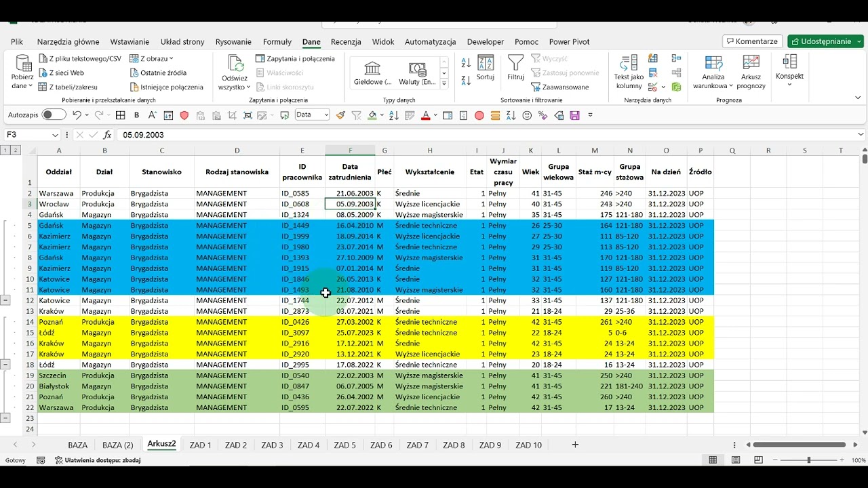Click purple save icon in quick toolbar

coord(574,115)
